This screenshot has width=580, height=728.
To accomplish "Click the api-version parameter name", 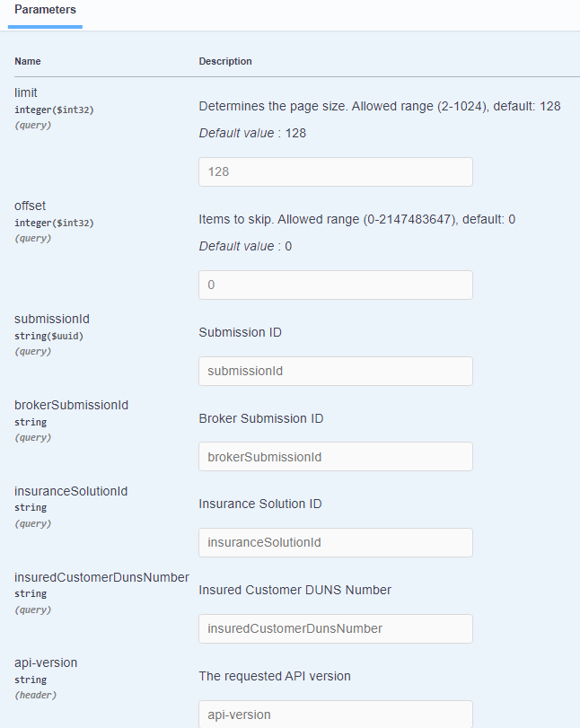I will (46, 662).
